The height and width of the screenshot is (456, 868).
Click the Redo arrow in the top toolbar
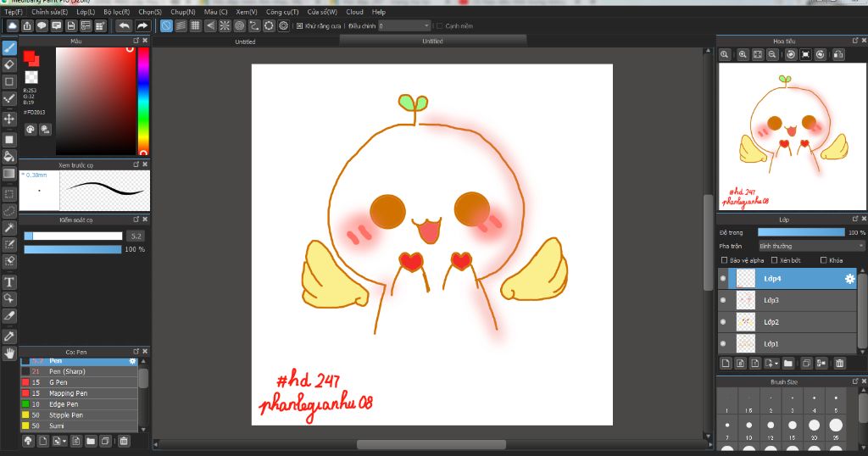[x=142, y=25]
